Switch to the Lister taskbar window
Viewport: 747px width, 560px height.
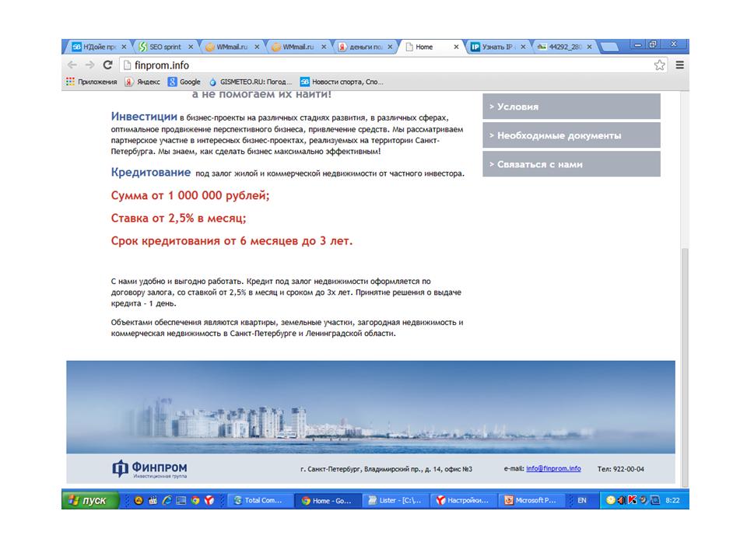tap(395, 500)
